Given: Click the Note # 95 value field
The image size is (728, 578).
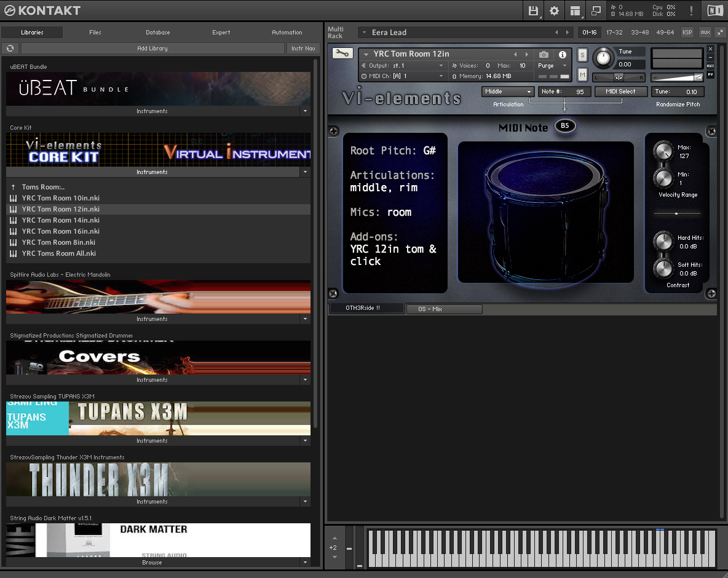Looking at the screenshot, I should click(564, 92).
